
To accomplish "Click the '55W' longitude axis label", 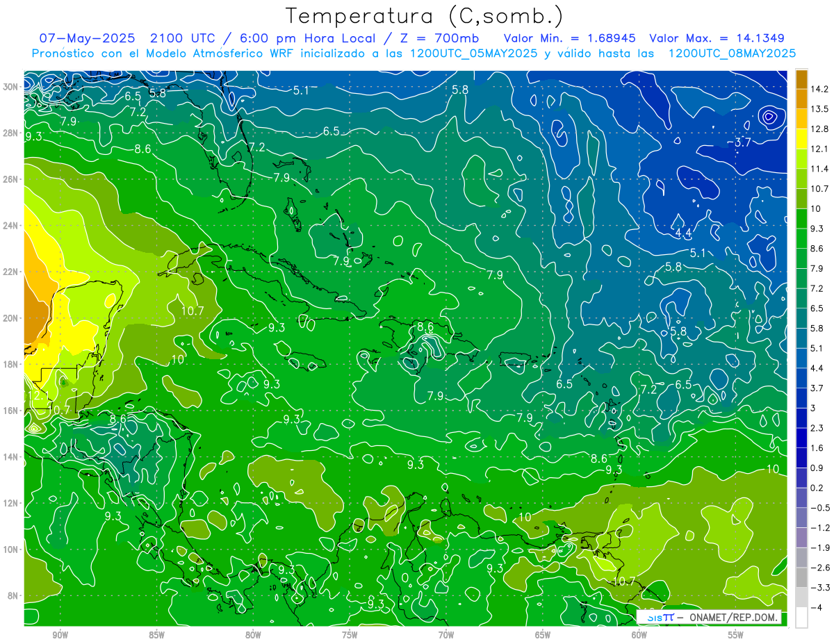I will [x=736, y=635].
